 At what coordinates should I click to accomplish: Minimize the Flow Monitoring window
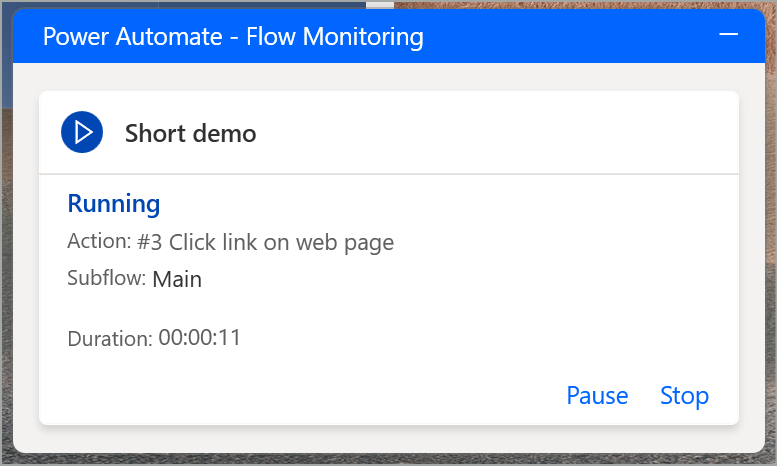tap(728, 34)
